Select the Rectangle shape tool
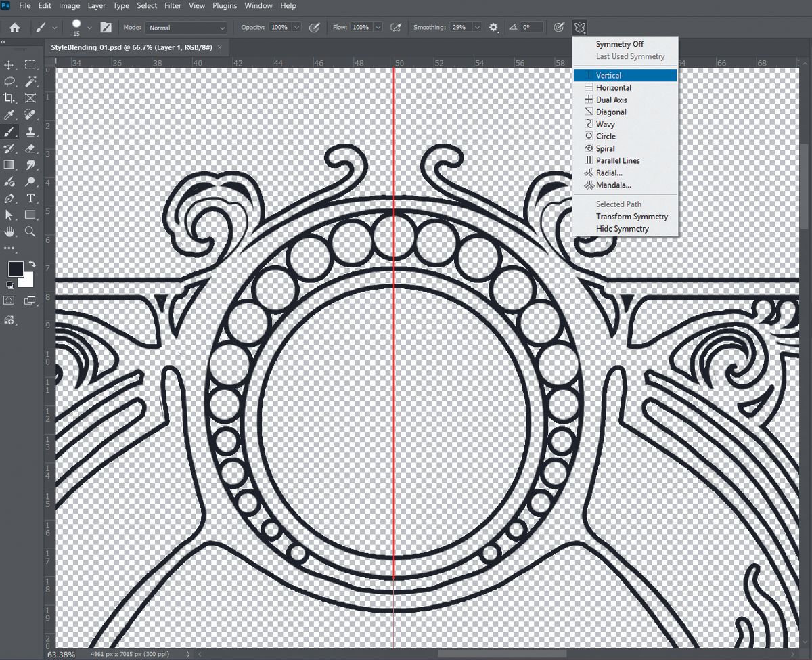The image size is (812, 660). (30, 215)
